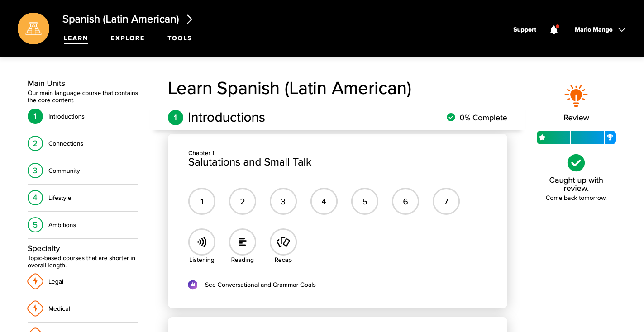Open Support
644x332 pixels.
525,29
